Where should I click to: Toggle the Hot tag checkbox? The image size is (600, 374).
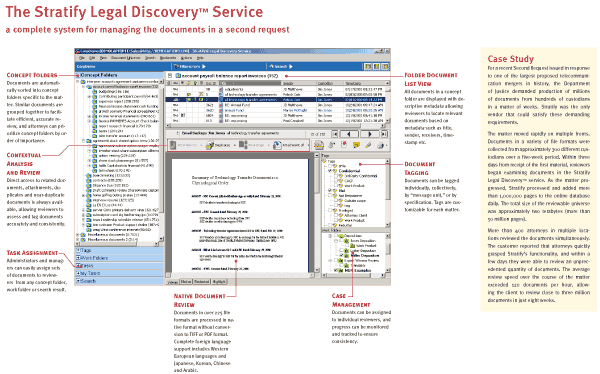pos(330,190)
